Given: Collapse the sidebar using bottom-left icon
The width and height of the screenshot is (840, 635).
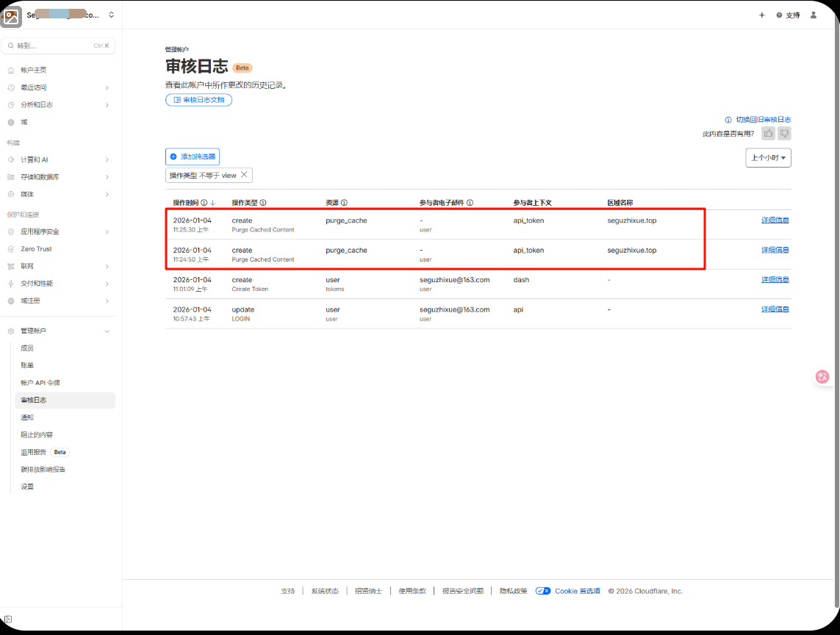Looking at the screenshot, I should tap(8, 620).
